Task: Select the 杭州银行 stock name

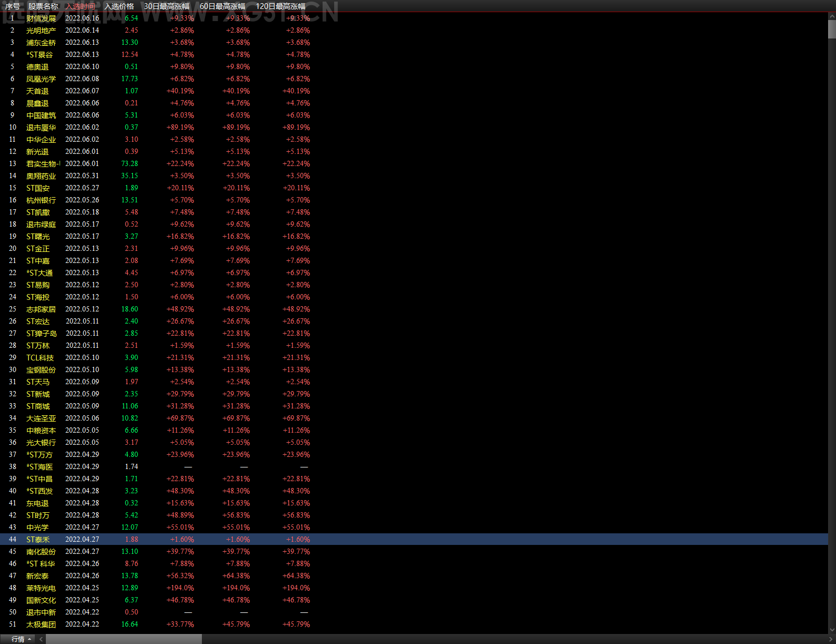Action: (41, 200)
